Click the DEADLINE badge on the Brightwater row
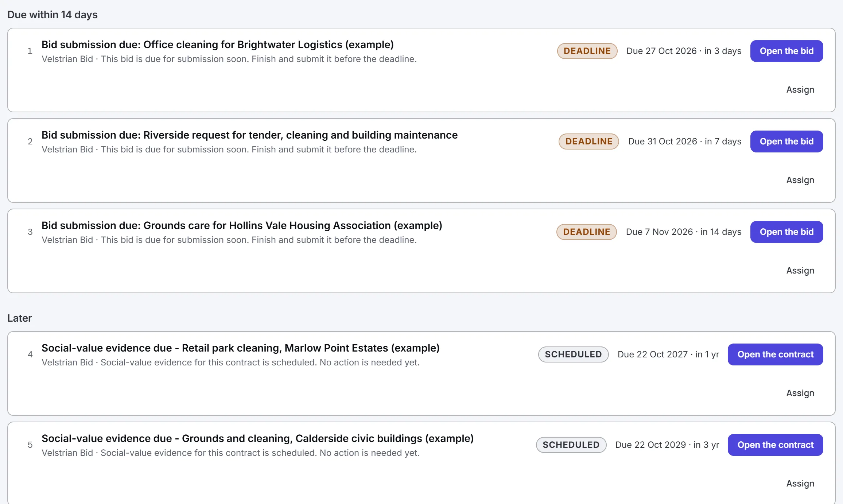The width and height of the screenshot is (843, 504). (587, 51)
